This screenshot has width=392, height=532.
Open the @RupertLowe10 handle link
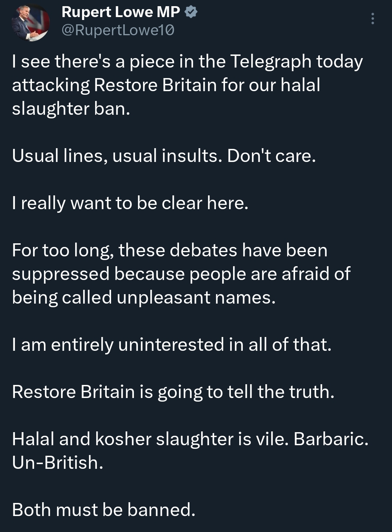(118, 30)
